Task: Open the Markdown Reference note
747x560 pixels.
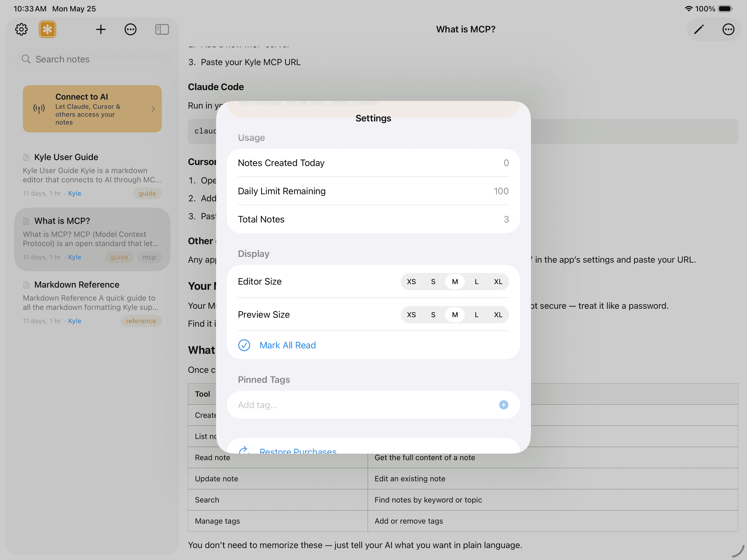Action: (92, 303)
